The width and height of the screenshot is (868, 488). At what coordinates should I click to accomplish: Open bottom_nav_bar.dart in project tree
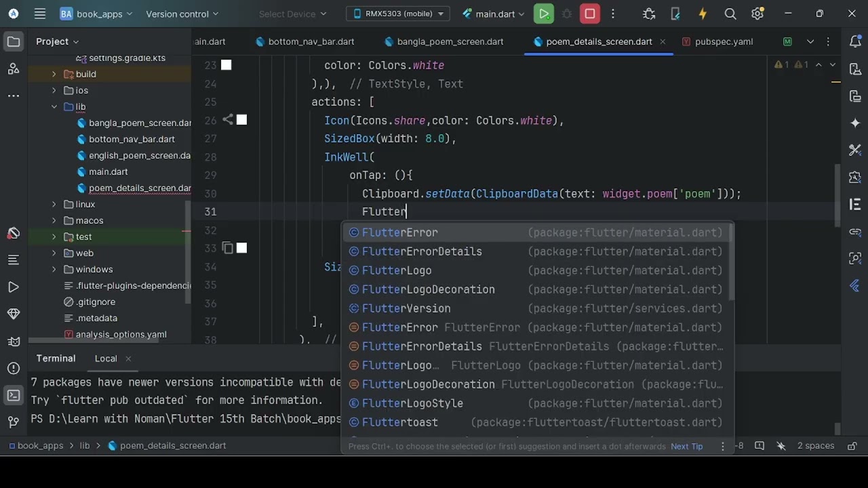point(132,139)
